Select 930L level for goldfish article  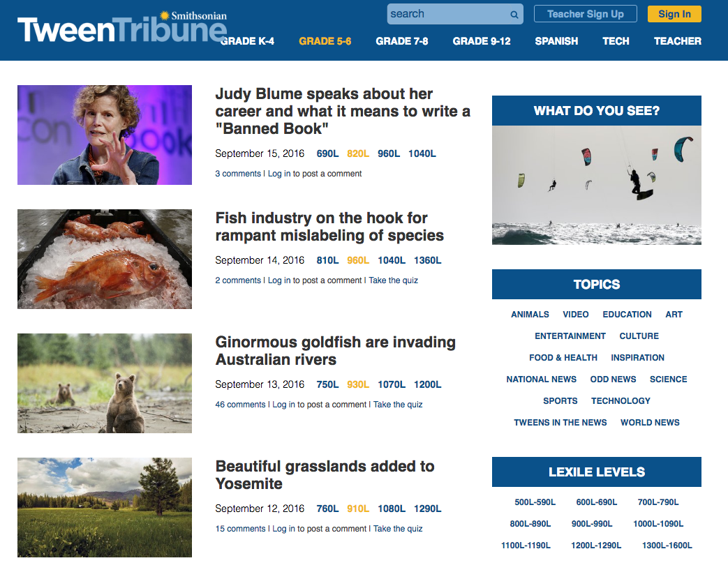click(x=358, y=384)
